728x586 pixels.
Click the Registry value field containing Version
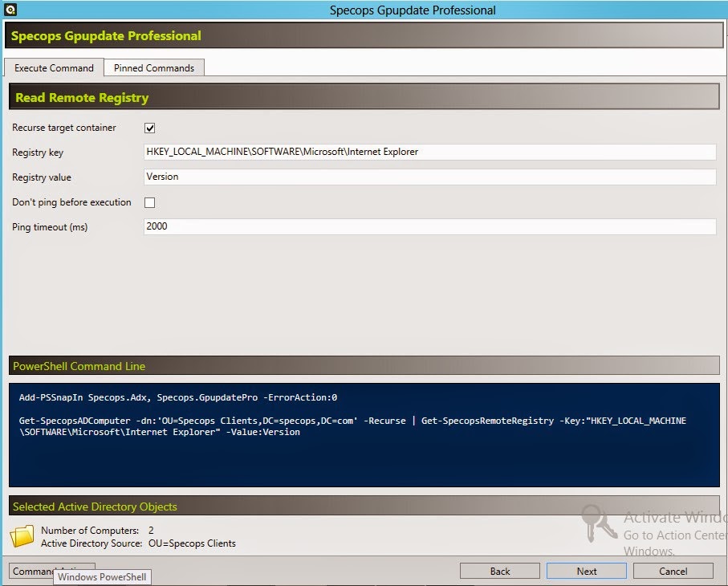[x=430, y=177]
